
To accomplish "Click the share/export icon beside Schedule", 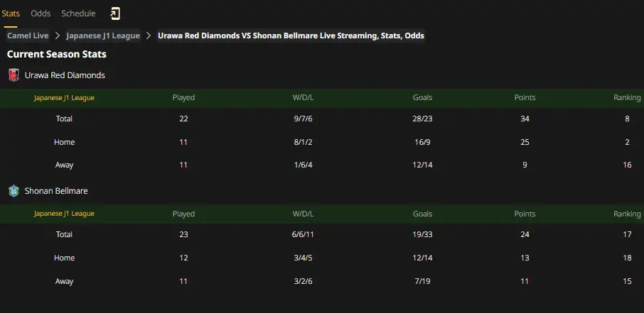I will pos(115,14).
